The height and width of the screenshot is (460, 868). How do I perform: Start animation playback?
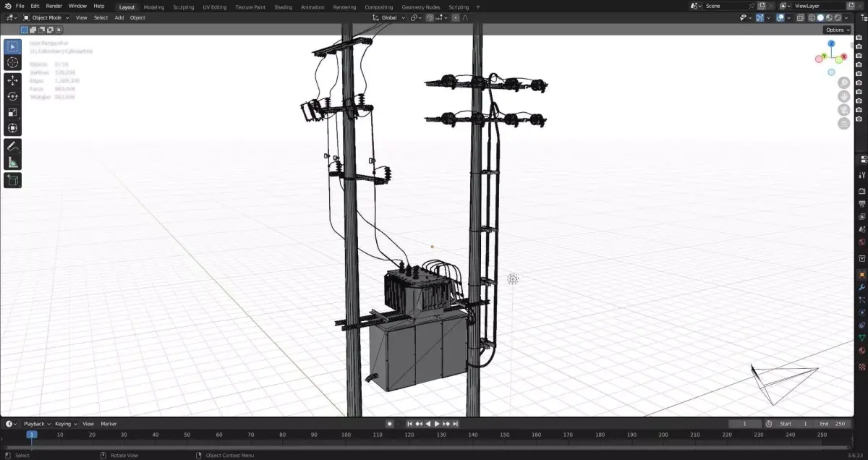pyautogui.click(x=437, y=424)
